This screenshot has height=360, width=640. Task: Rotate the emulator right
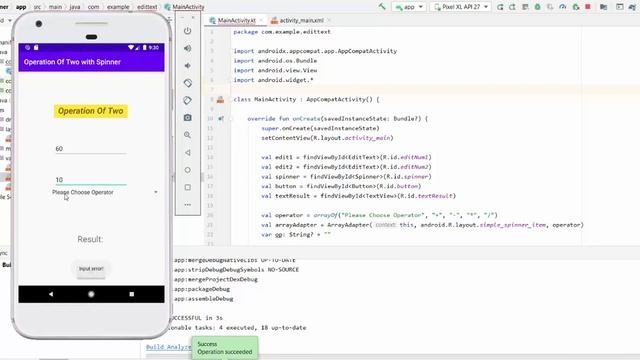pos(187,100)
